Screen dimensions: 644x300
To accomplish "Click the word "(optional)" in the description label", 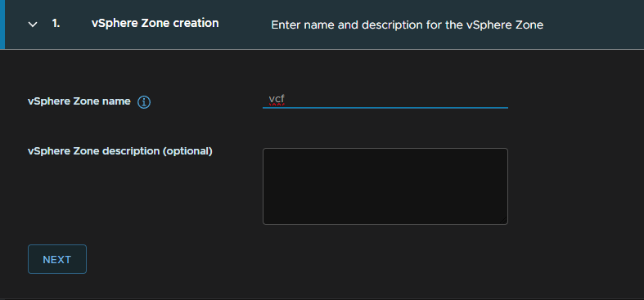I will [187, 151].
